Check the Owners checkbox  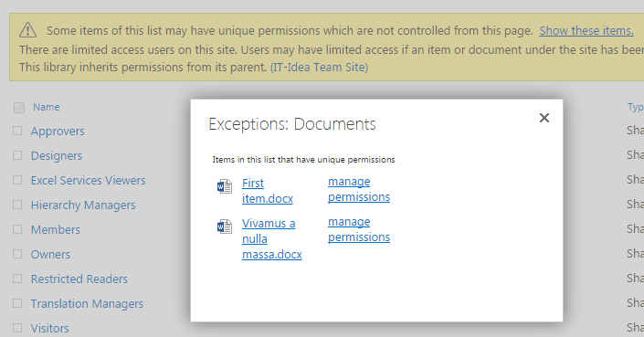pyautogui.click(x=17, y=254)
